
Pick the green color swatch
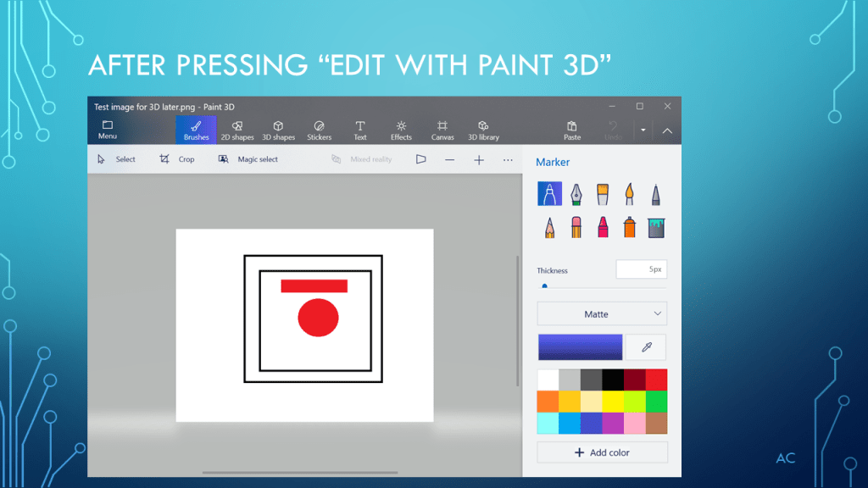656,402
